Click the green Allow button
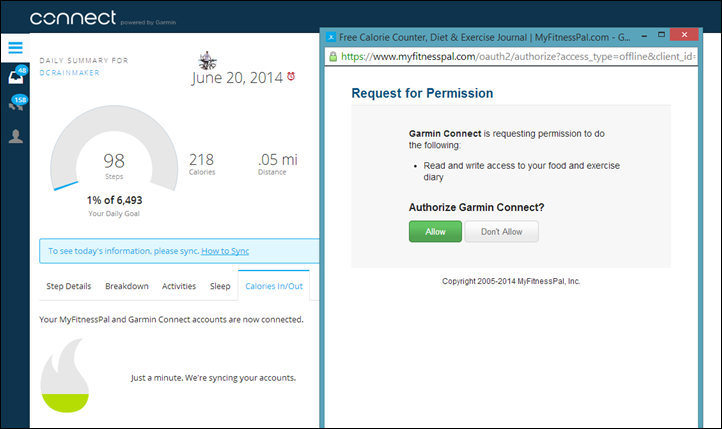This screenshot has height=429, width=722. (435, 232)
